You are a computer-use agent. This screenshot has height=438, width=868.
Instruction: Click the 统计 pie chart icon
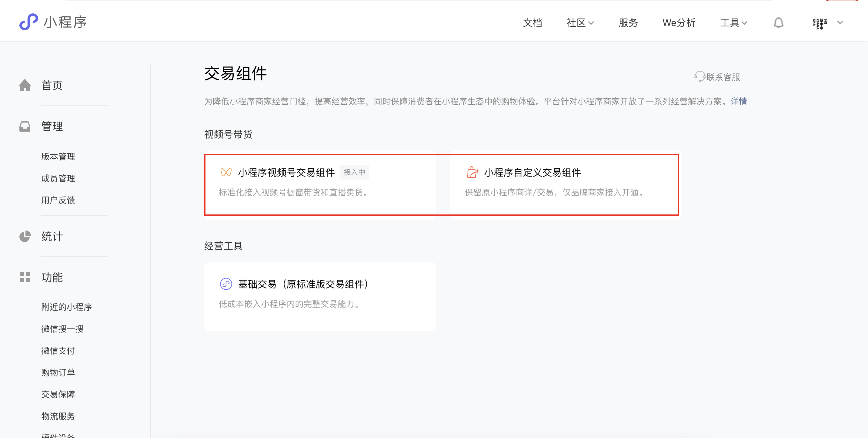pos(25,236)
